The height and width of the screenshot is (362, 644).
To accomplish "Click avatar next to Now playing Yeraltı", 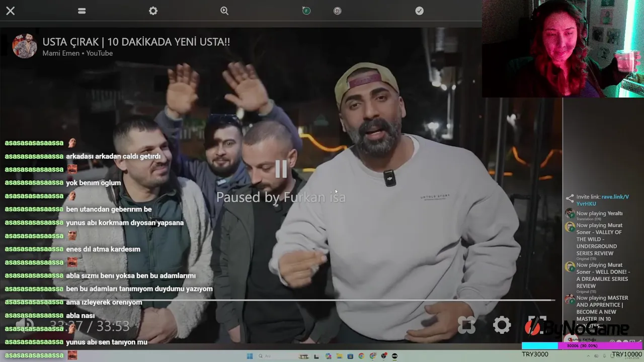I will tap(570, 213).
